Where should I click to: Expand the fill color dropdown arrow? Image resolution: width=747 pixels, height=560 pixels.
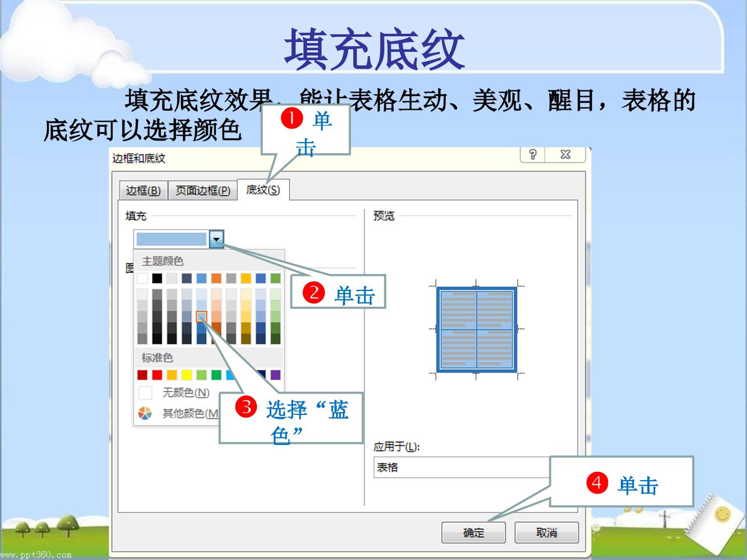click(216, 240)
